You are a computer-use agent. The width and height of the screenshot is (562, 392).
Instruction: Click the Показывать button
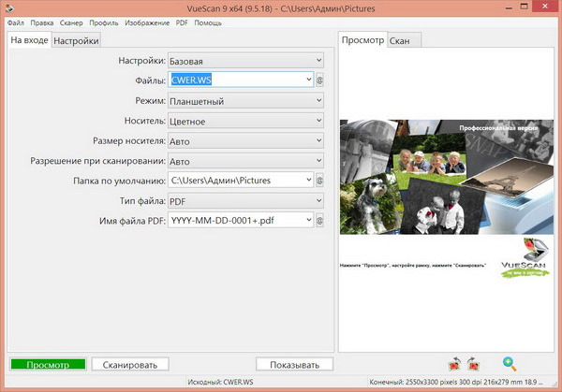(294, 364)
